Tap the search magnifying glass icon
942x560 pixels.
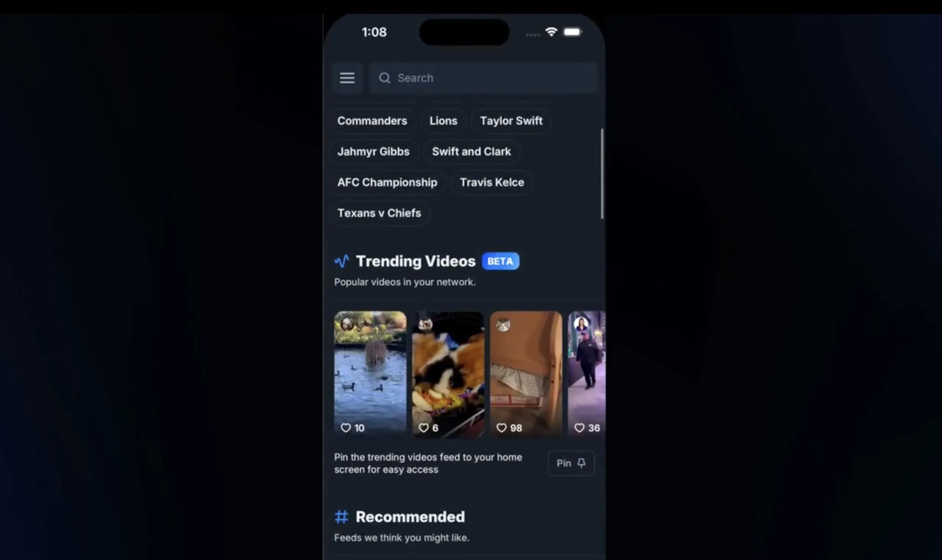pyautogui.click(x=385, y=78)
